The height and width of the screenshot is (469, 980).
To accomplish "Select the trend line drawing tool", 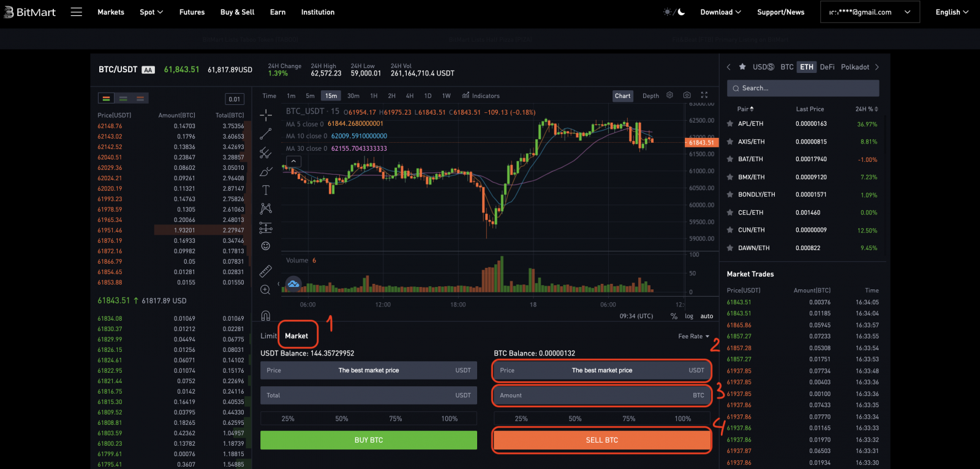I will [x=266, y=134].
